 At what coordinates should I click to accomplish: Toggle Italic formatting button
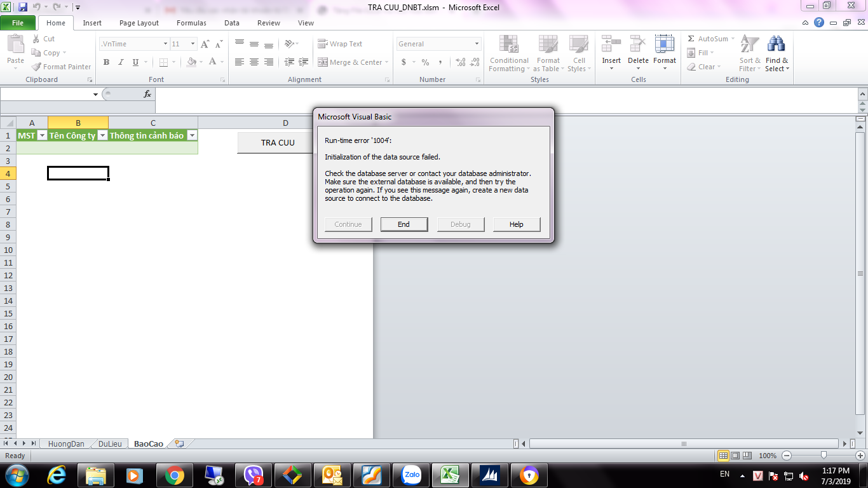[x=121, y=62]
